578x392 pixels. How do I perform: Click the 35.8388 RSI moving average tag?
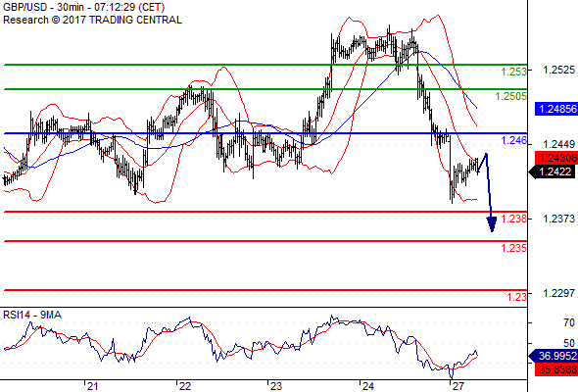tap(556, 369)
